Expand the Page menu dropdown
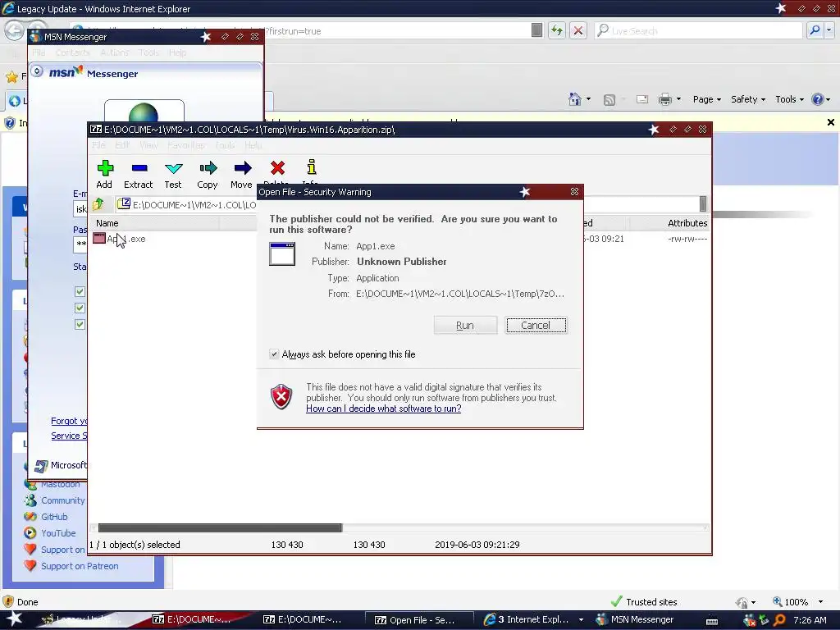 coord(707,99)
